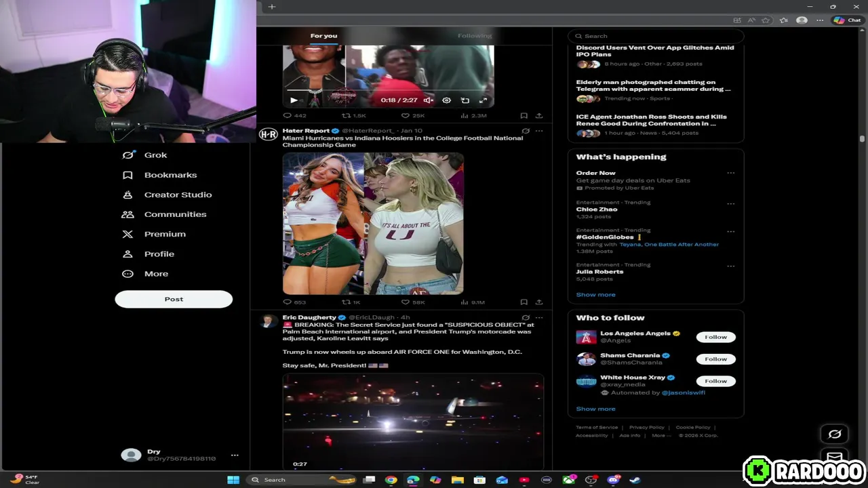Image resolution: width=868 pixels, height=488 pixels.
Task: Add this page to browser favorites star
Action: [x=766, y=20]
